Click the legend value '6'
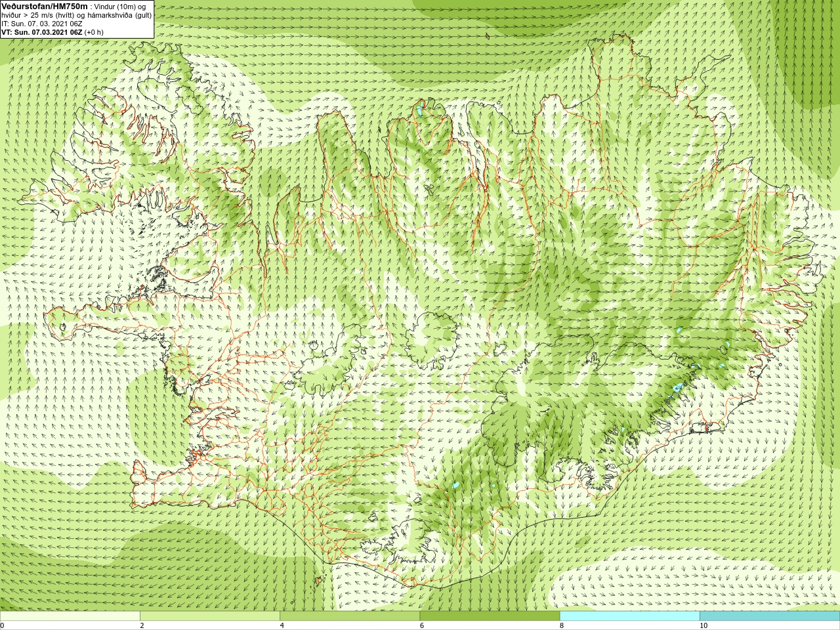Image resolution: width=840 pixels, height=630 pixels. (421, 625)
